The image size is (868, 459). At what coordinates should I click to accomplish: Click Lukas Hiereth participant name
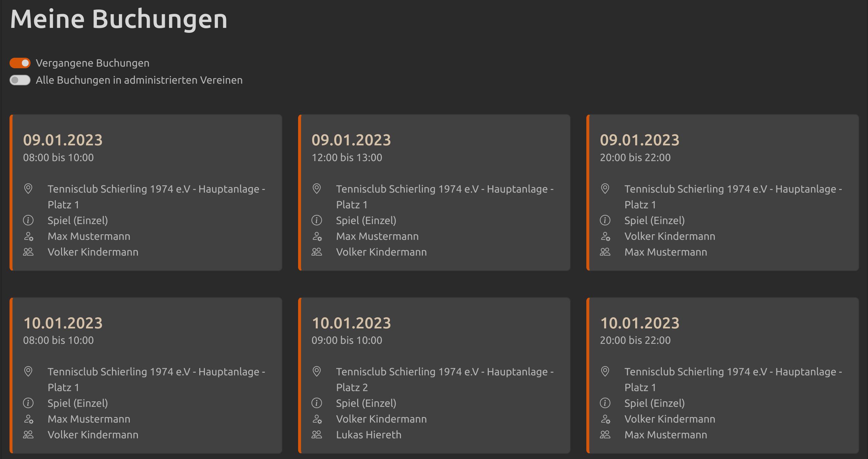point(368,435)
